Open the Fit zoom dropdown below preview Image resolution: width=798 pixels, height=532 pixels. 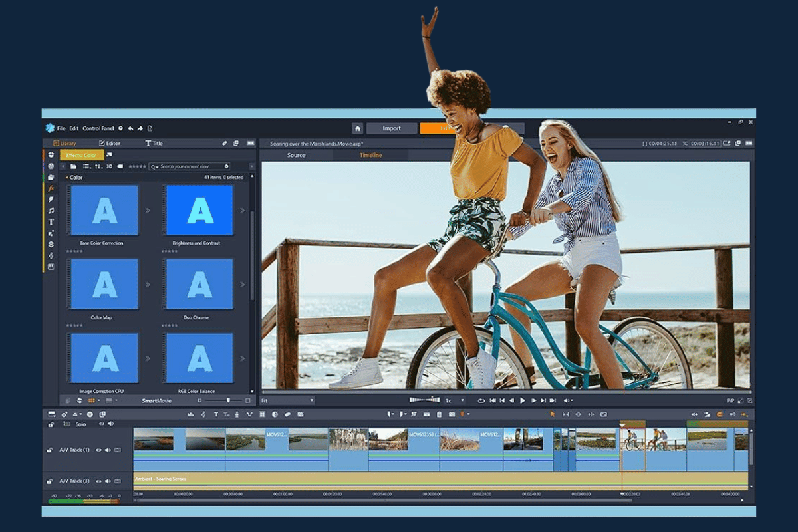[x=287, y=400]
